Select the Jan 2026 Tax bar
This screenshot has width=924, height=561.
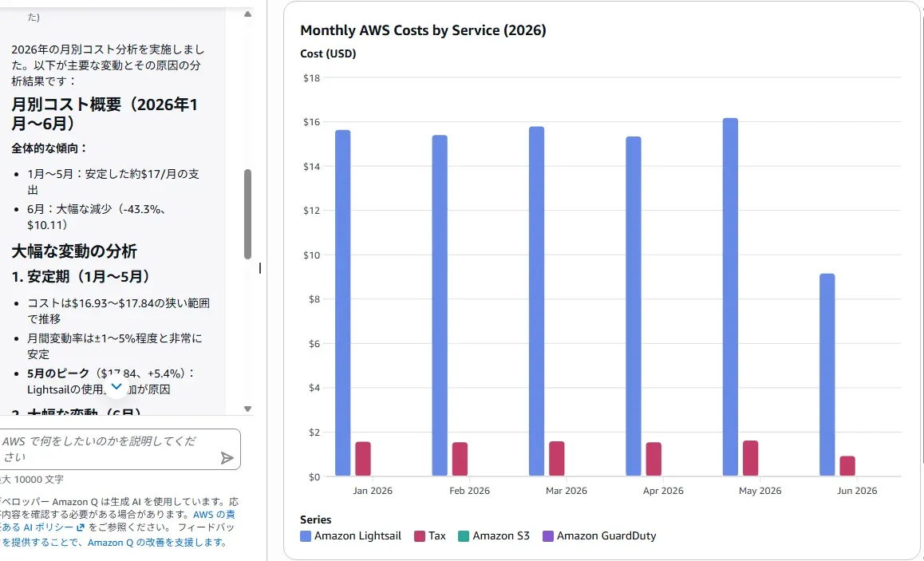click(363, 459)
